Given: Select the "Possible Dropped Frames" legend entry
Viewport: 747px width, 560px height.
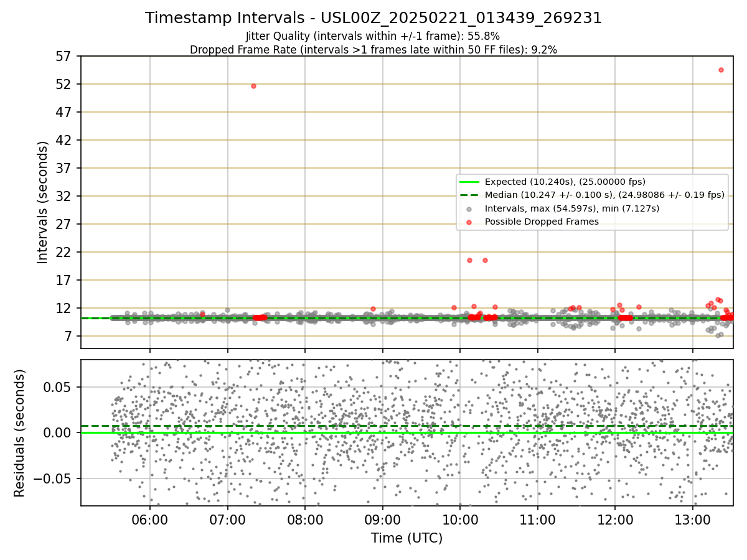Looking at the screenshot, I should point(542,222).
